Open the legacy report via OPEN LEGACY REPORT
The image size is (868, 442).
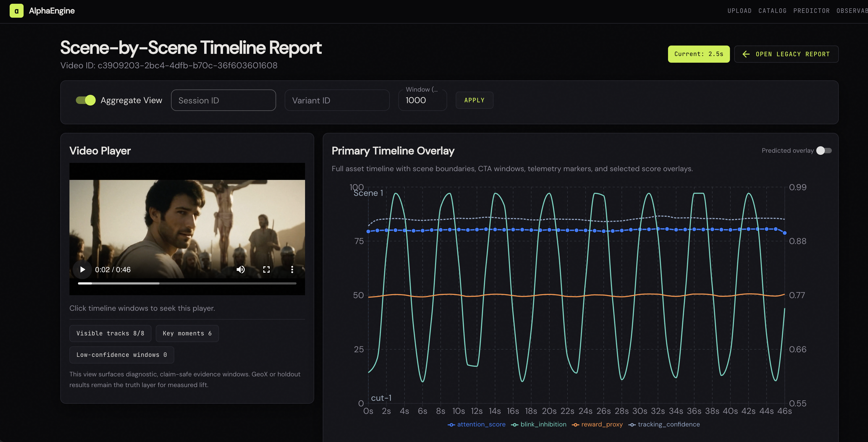coord(786,54)
